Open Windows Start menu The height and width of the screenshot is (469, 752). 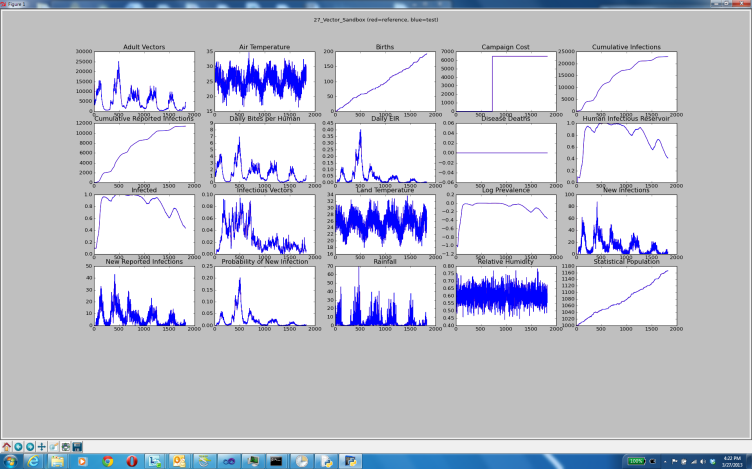pyautogui.click(x=9, y=461)
